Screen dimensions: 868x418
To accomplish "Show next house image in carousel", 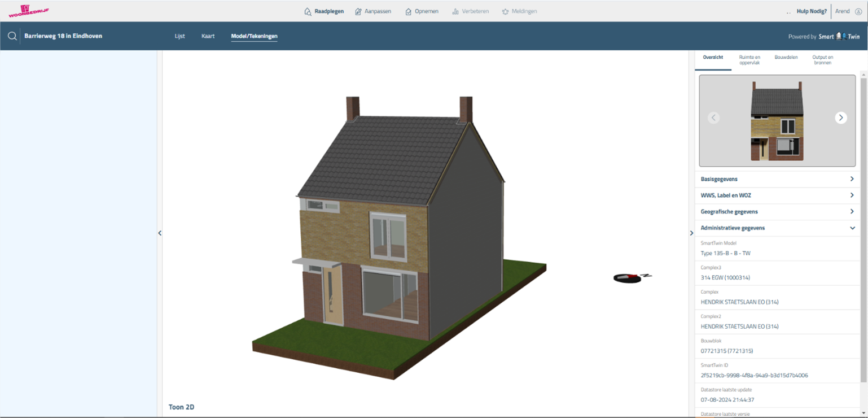I will click(840, 117).
